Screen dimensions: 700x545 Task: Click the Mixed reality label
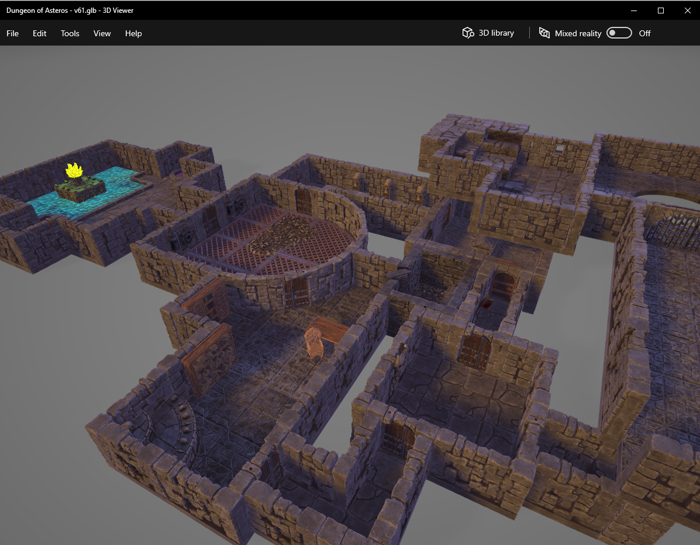point(578,33)
